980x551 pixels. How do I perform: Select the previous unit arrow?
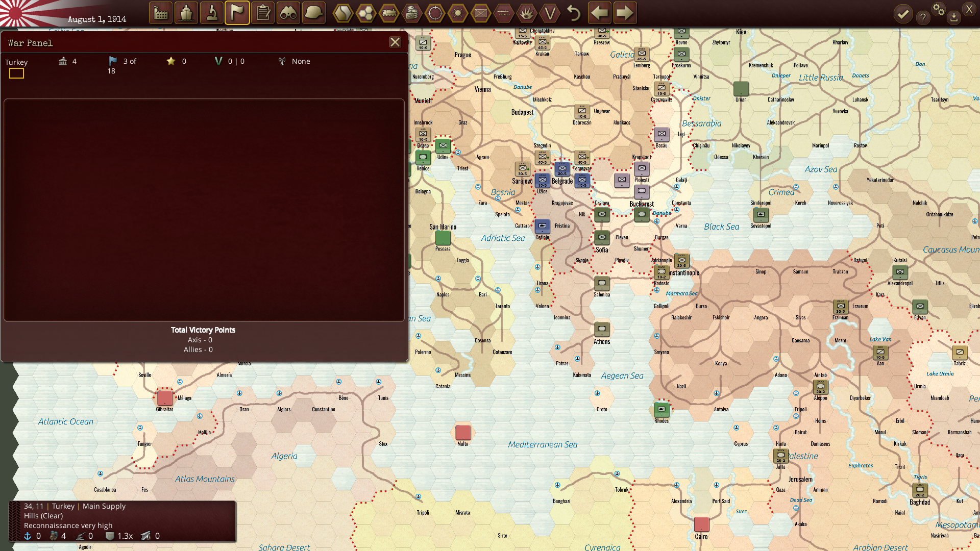599,13
